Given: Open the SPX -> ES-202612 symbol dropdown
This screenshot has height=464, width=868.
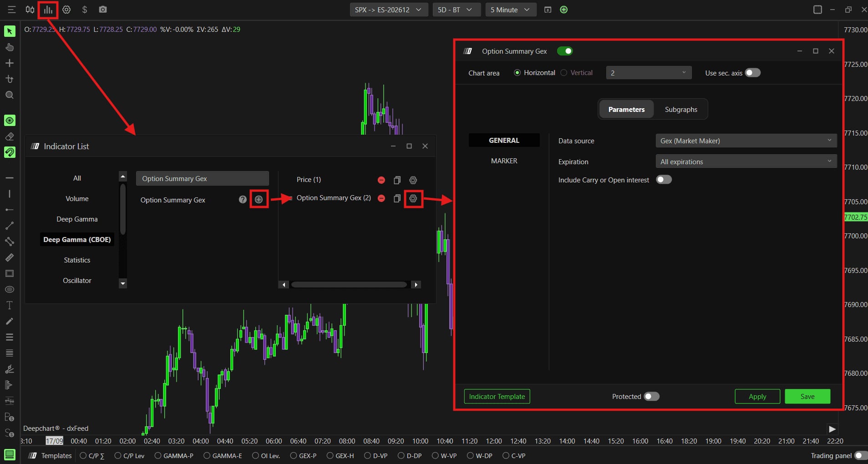Looking at the screenshot, I should [389, 10].
